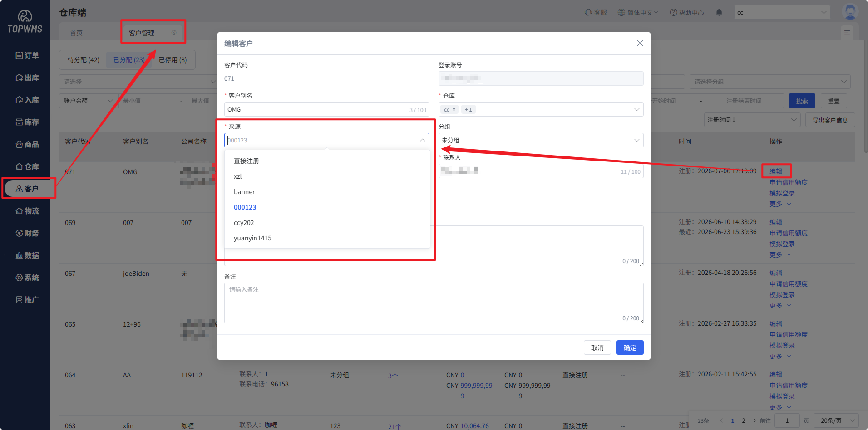Click the 备注 remarks textarea
Viewport: 868px width, 430px height.
[434, 303]
